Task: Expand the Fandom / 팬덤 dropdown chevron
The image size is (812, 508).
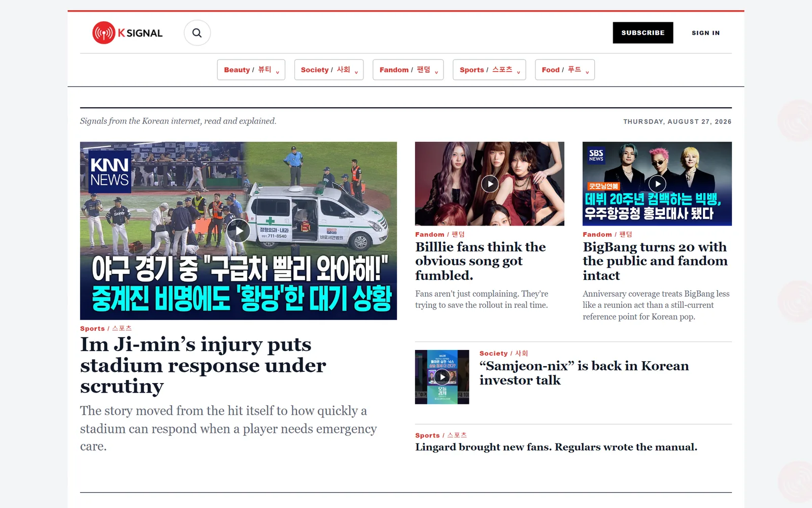Action: pos(436,72)
